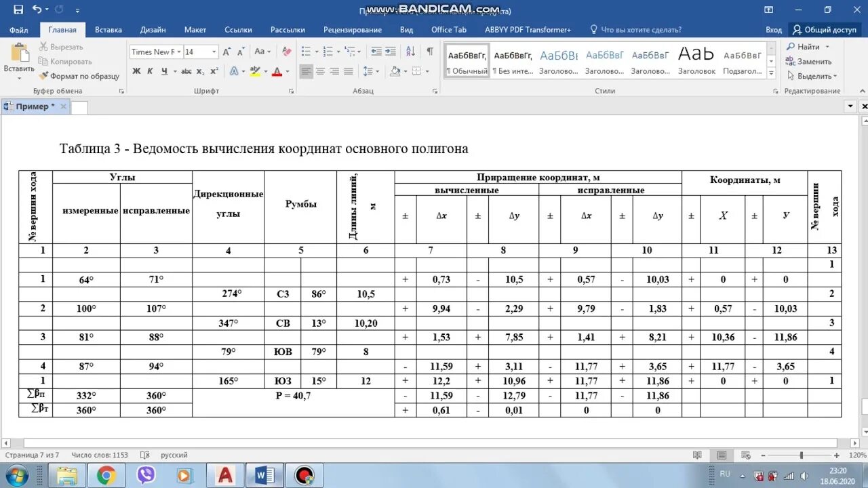The height and width of the screenshot is (488, 868).
Task: Activate Format Painter (Формат по образцу)
Action: click(79, 76)
